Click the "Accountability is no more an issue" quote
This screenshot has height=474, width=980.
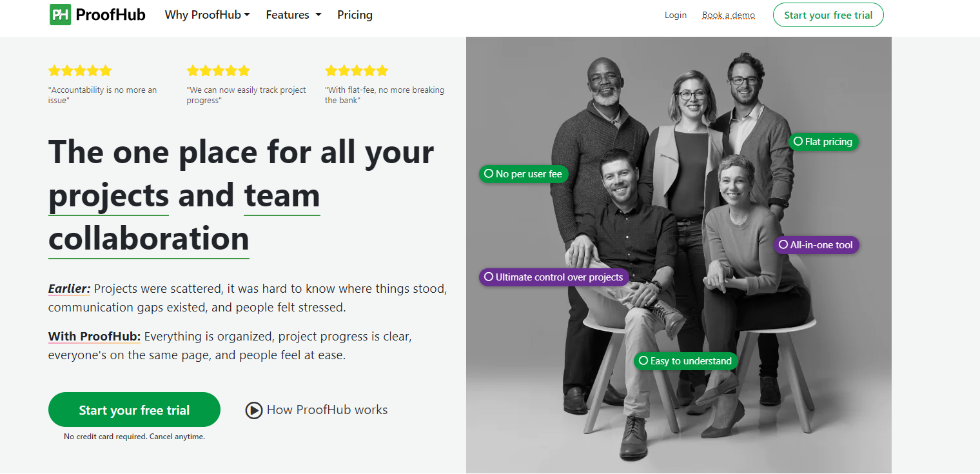(x=103, y=95)
